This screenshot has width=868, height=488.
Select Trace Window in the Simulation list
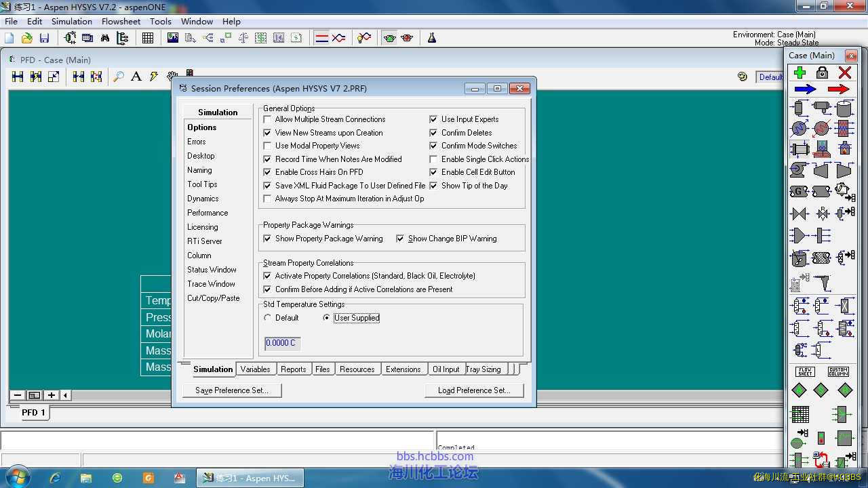pyautogui.click(x=211, y=284)
